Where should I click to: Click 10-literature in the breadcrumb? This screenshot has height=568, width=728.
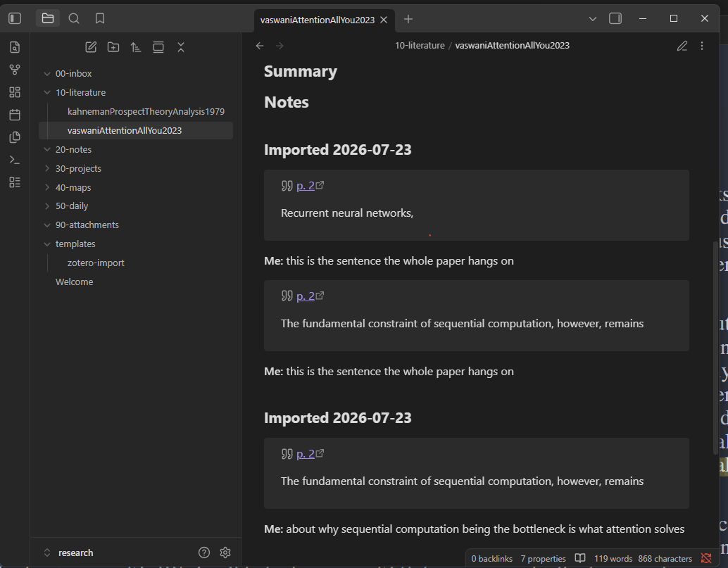[420, 46]
